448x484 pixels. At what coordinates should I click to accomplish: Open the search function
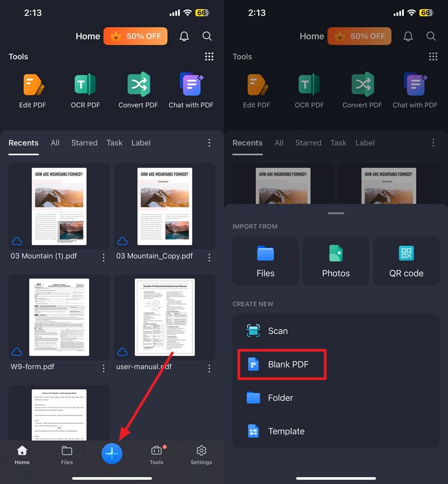[207, 36]
